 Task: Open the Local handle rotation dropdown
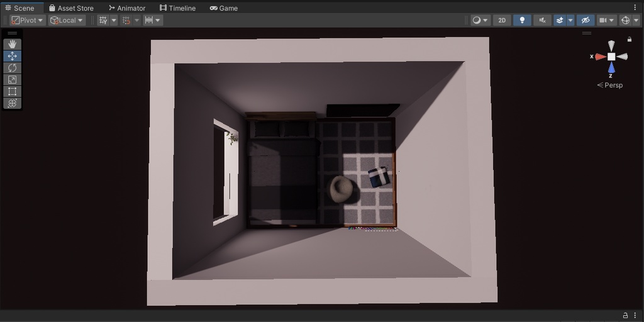67,20
